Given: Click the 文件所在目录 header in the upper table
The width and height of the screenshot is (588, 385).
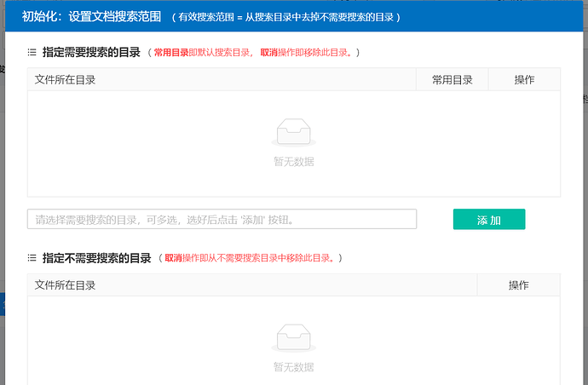Looking at the screenshot, I should pos(65,80).
